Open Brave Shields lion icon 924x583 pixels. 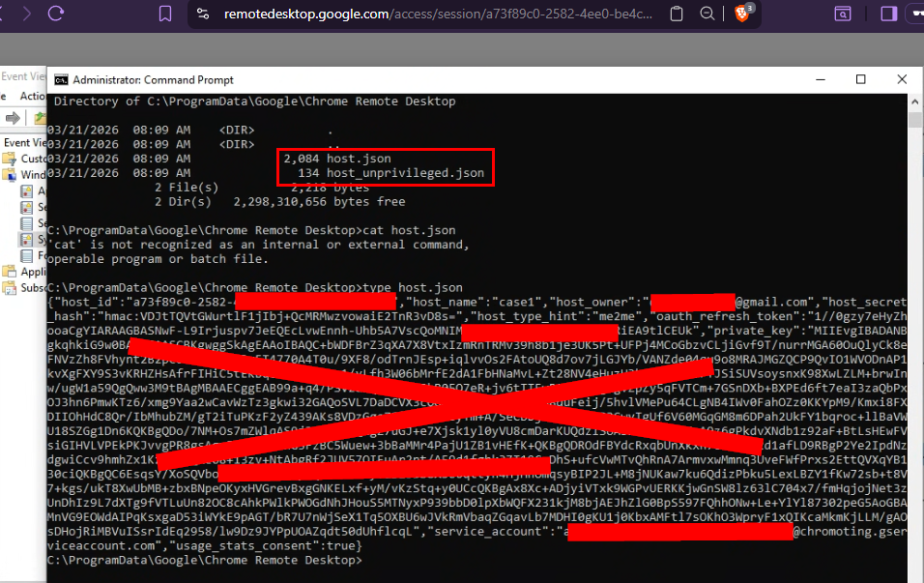point(742,13)
